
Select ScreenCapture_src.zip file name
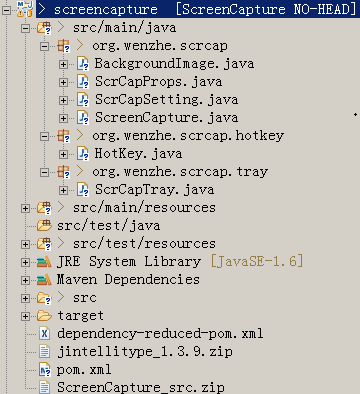tap(141, 387)
